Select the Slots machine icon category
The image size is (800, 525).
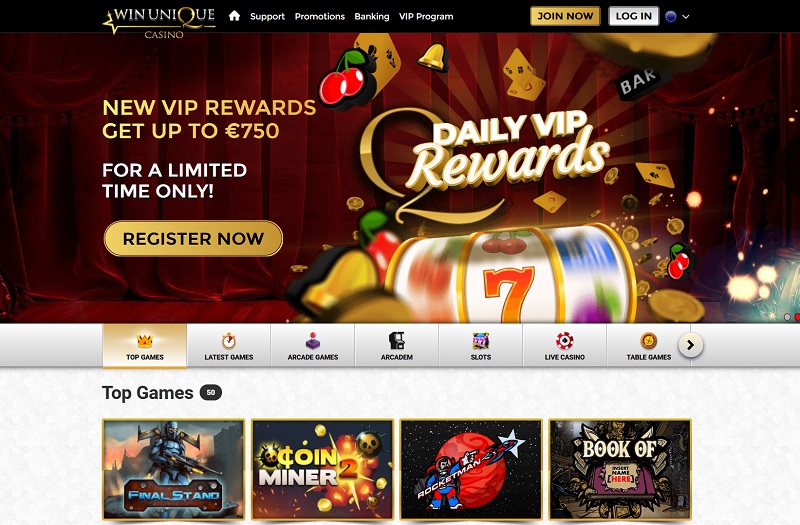[x=481, y=341]
